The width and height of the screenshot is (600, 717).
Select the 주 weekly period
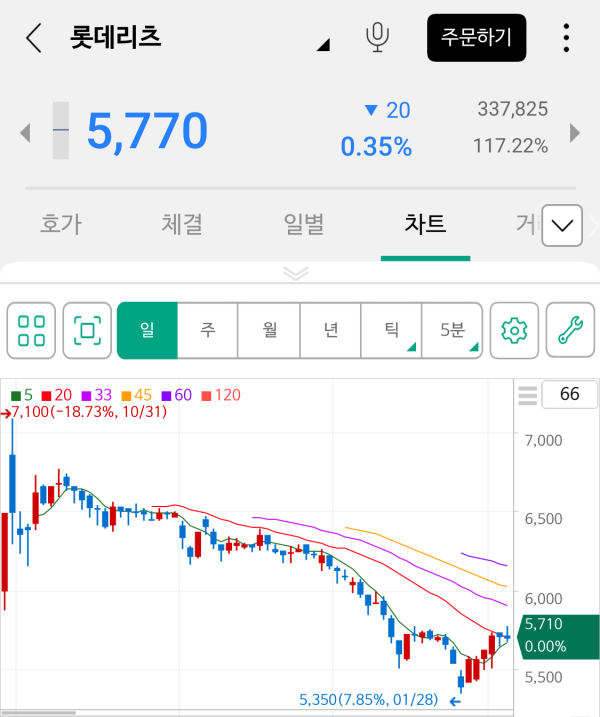(x=208, y=330)
